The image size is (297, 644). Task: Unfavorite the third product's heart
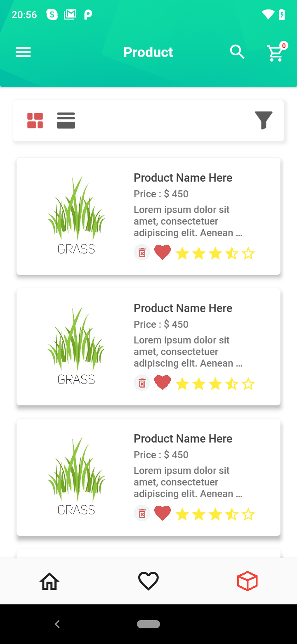coord(163,514)
